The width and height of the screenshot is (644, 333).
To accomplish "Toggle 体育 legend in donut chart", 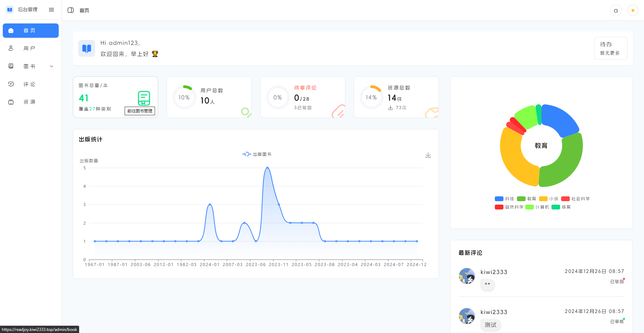I will pyautogui.click(x=561, y=207).
